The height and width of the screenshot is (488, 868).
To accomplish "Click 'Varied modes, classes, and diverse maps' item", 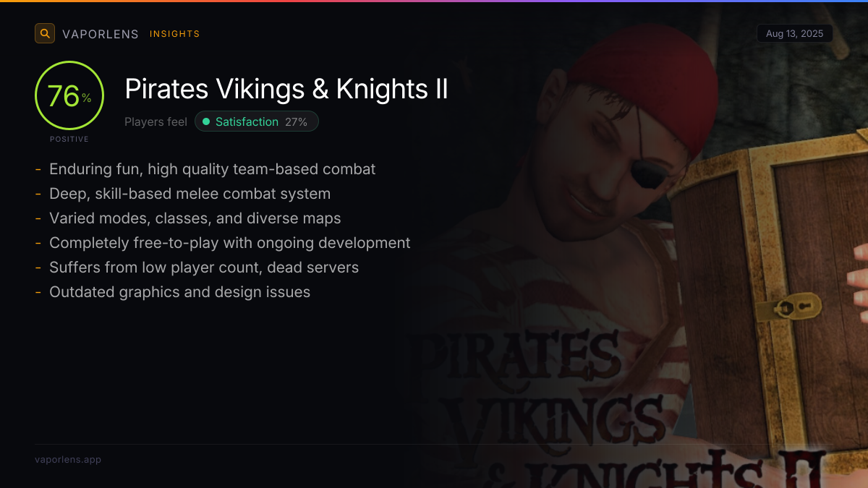I will coord(195,218).
